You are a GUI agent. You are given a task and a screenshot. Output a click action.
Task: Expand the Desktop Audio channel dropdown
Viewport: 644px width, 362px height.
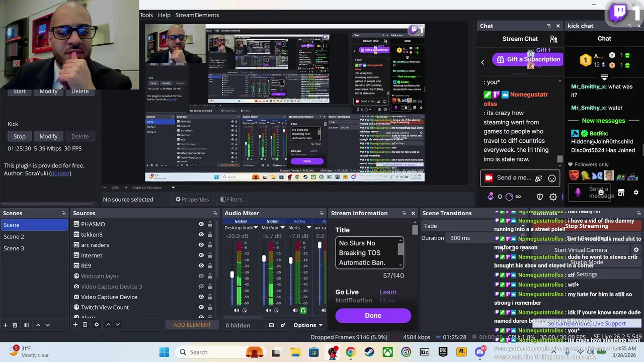coord(256,228)
